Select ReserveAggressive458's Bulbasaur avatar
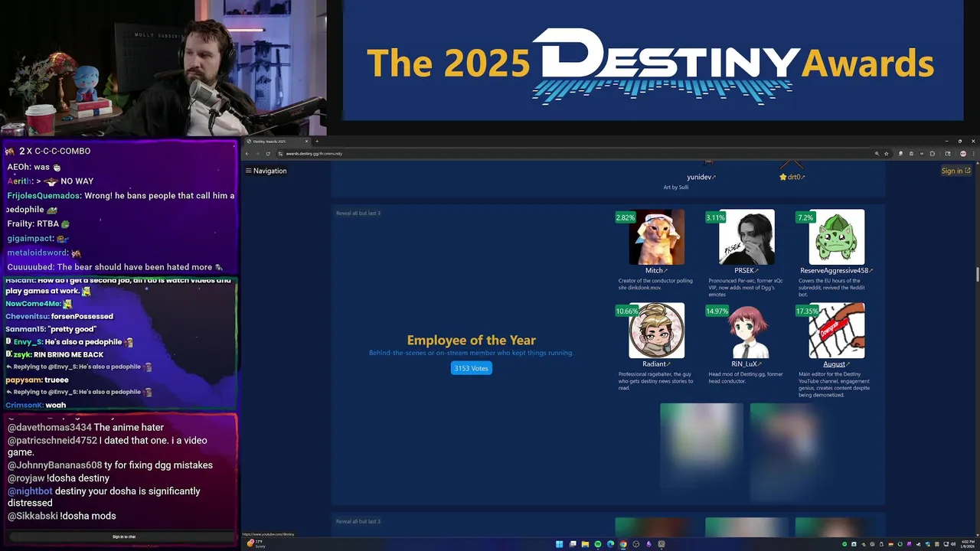980x551 pixels. pos(836,237)
